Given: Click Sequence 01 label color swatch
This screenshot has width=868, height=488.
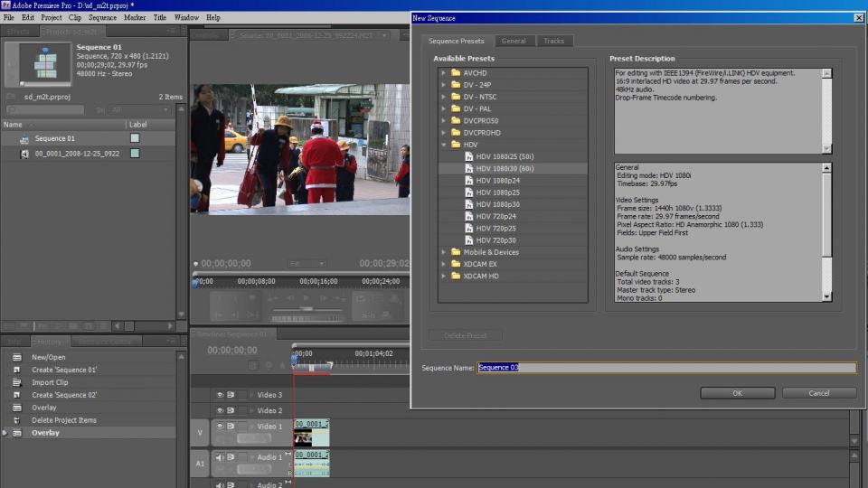Looking at the screenshot, I should 135,138.
